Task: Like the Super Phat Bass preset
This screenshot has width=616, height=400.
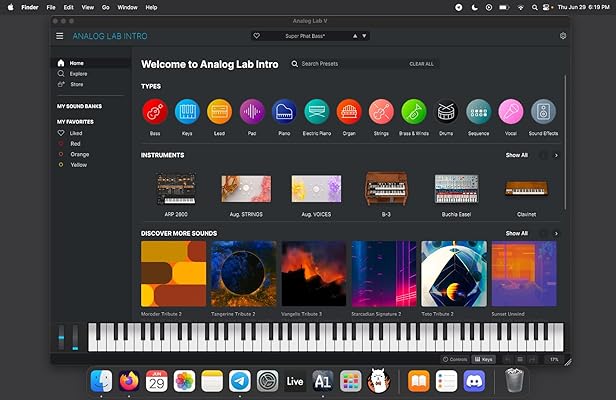Action: [x=257, y=36]
